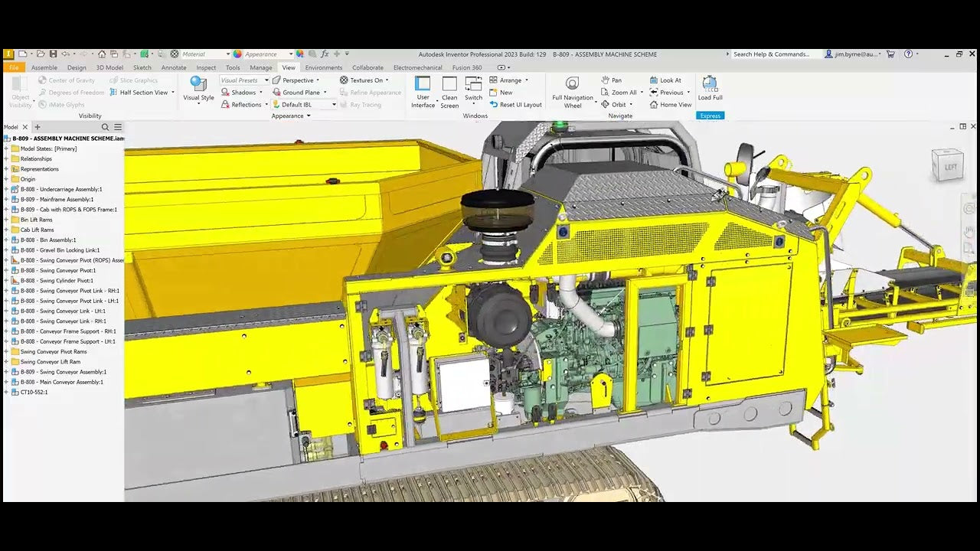Close the Model browser tab
The image size is (980, 551).
(x=24, y=127)
